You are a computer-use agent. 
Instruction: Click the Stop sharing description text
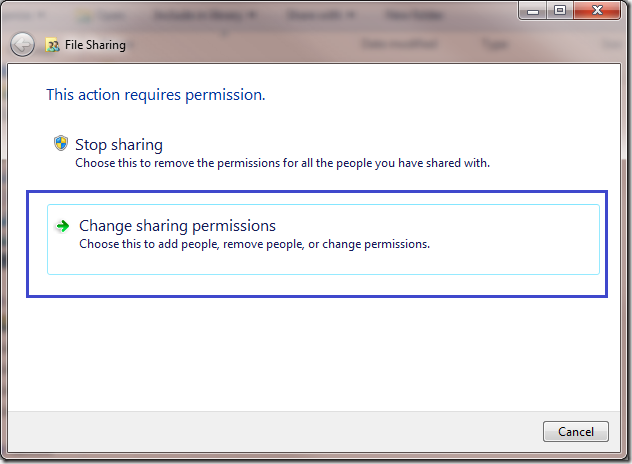click(283, 162)
